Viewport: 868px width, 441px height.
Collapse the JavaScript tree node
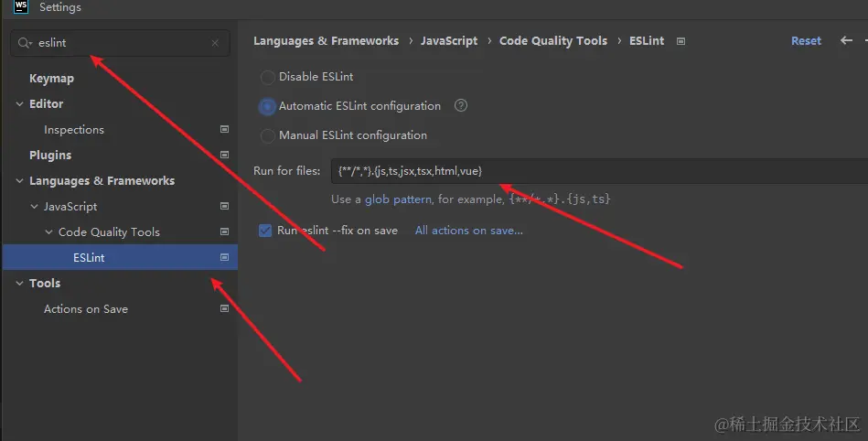coord(35,206)
